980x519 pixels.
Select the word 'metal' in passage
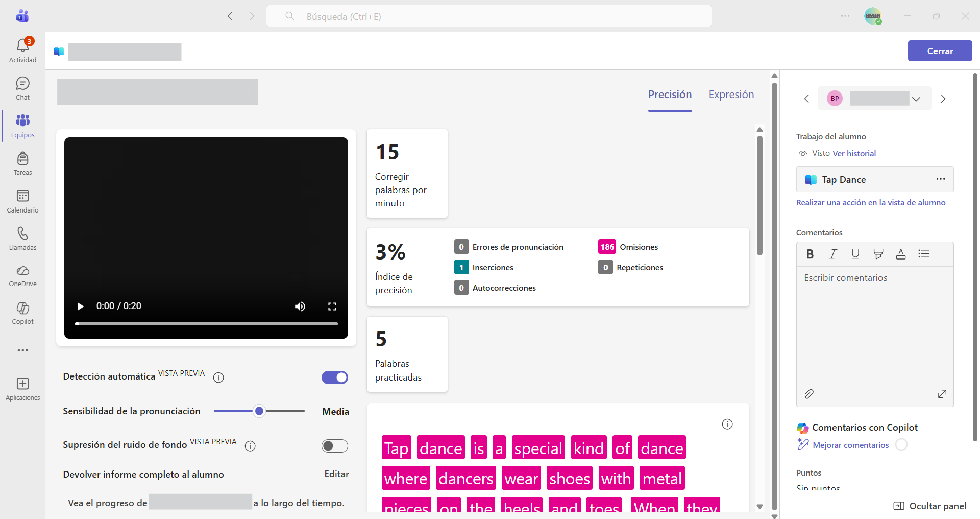click(x=662, y=478)
